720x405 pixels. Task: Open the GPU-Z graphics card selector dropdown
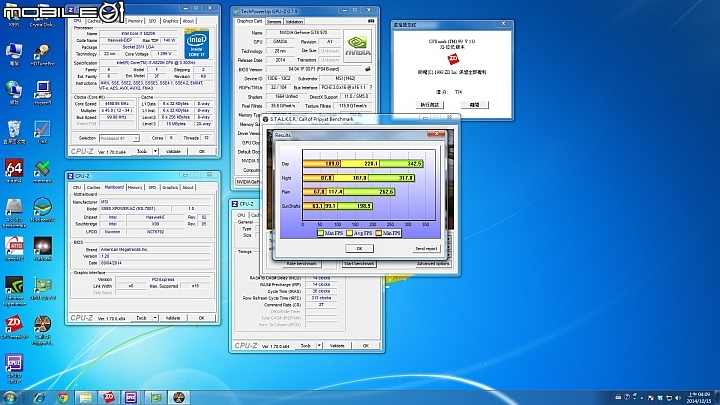pyautogui.click(x=248, y=182)
